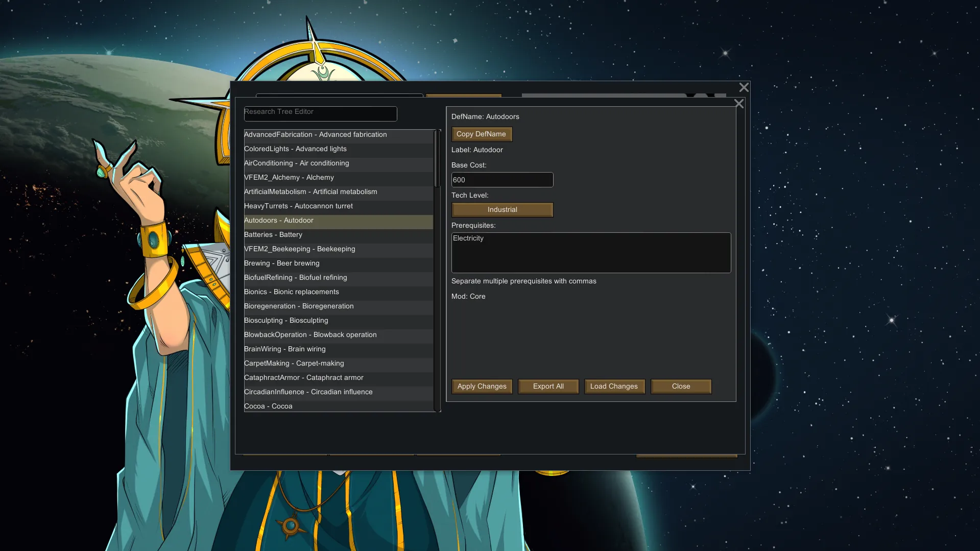Close the outer dialog with X
This screenshot has width=980, height=551.
pyautogui.click(x=744, y=88)
